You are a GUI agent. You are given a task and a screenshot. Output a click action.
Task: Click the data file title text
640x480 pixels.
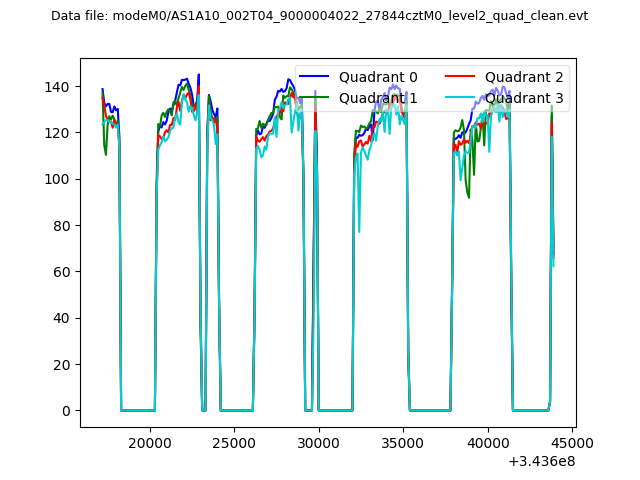(319, 16)
